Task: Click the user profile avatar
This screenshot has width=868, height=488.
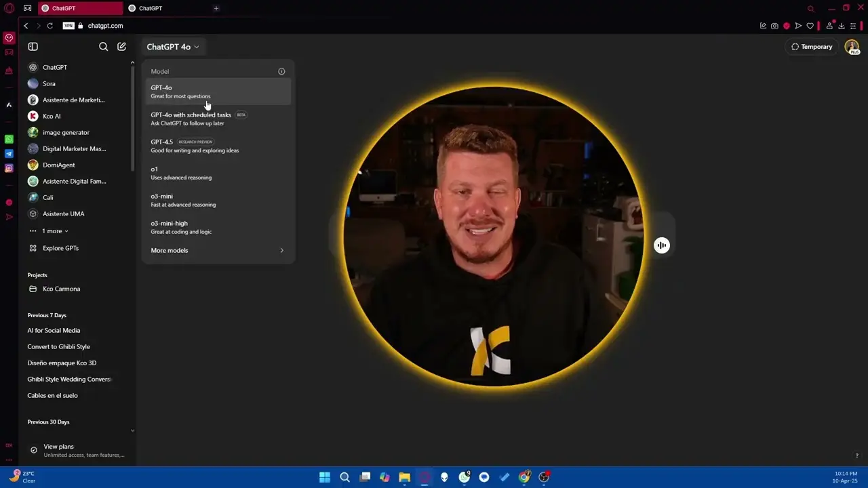Action: pos(852,47)
